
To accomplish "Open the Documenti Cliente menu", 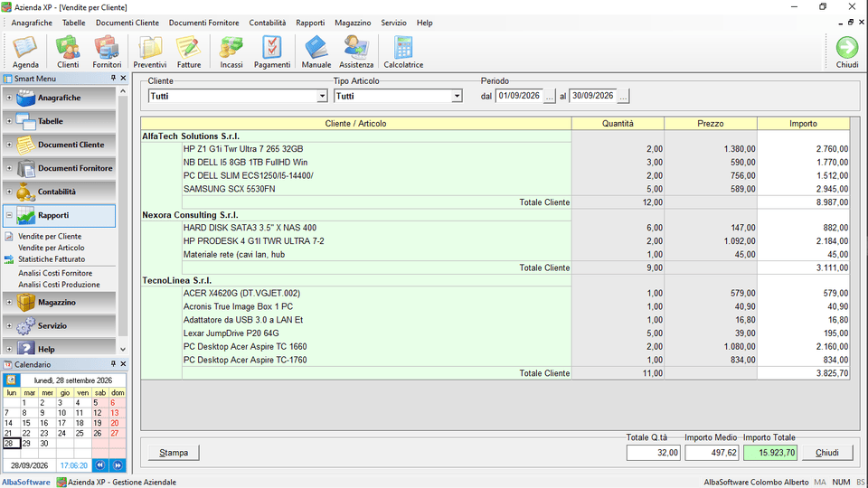I will [127, 23].
